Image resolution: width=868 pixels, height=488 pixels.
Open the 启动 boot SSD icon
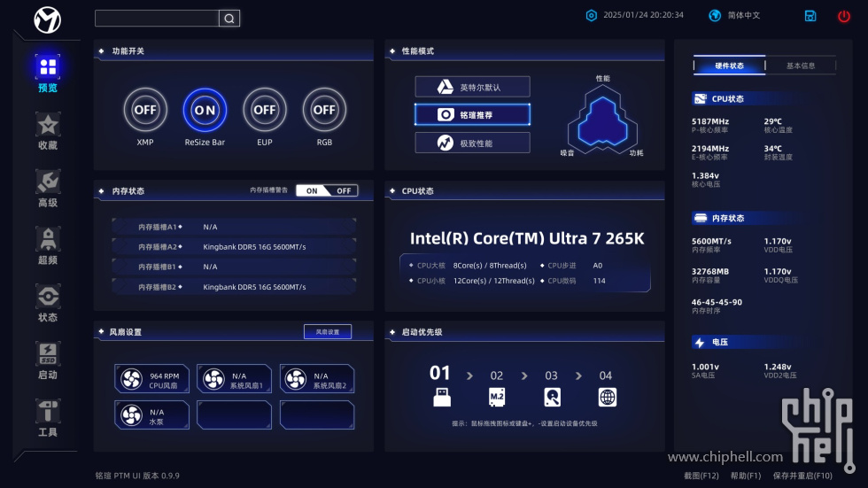[x=48, y=354]
